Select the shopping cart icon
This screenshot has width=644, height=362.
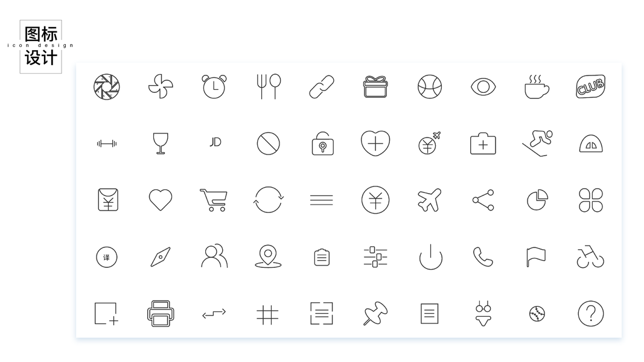[x=214, y=200]
